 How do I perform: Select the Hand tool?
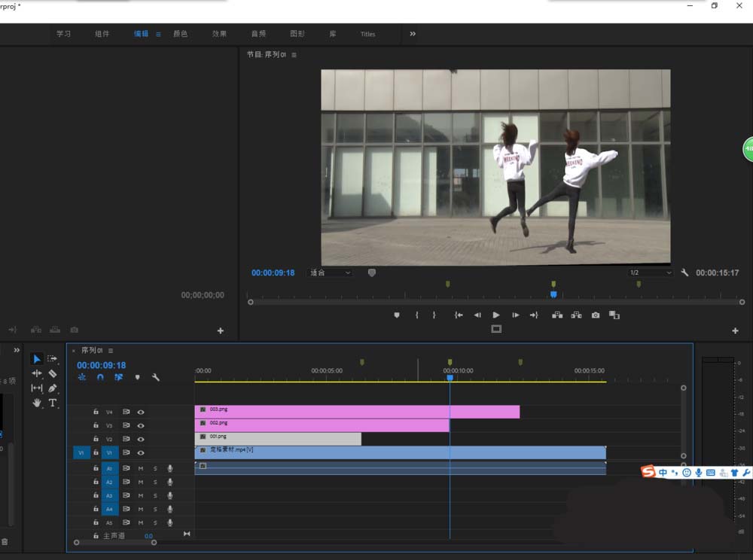coord(37,403)
